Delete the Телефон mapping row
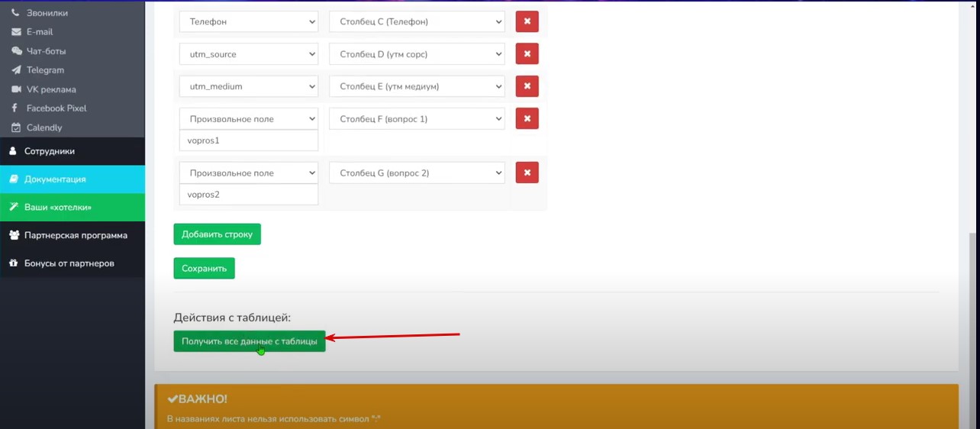980x429 pixels. click(x=527, y=21)
